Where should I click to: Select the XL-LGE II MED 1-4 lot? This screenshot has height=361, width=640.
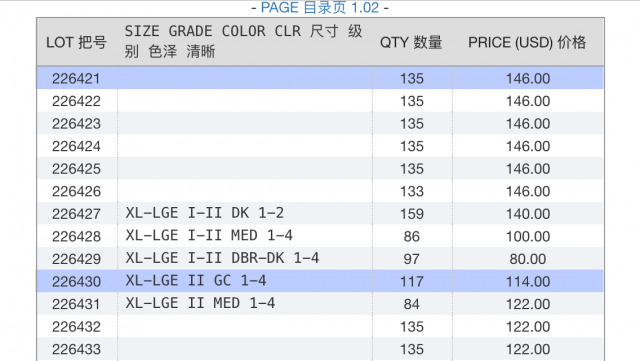point(320,303)
